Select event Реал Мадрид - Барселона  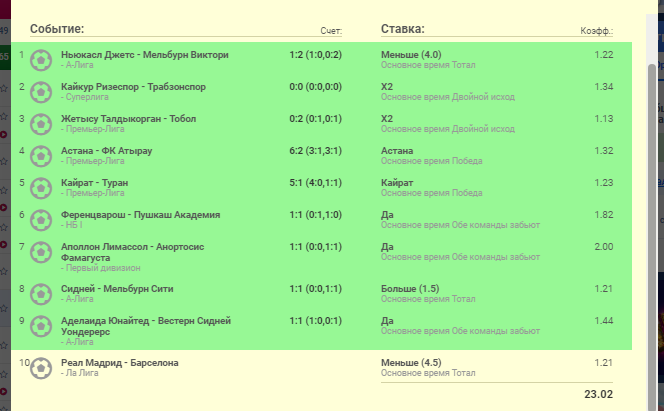tap(120, 363)
